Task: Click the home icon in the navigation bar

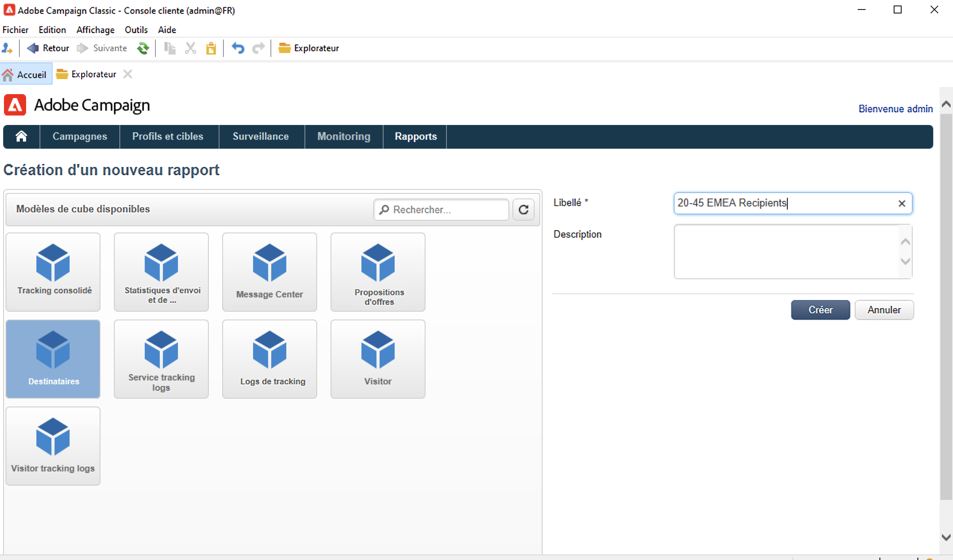Action: click(x=21, y=136)
